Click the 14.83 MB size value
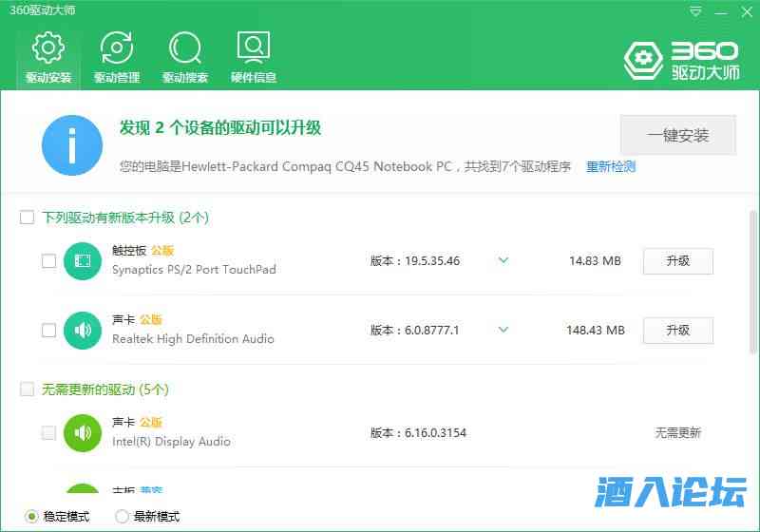 [595, 261]
